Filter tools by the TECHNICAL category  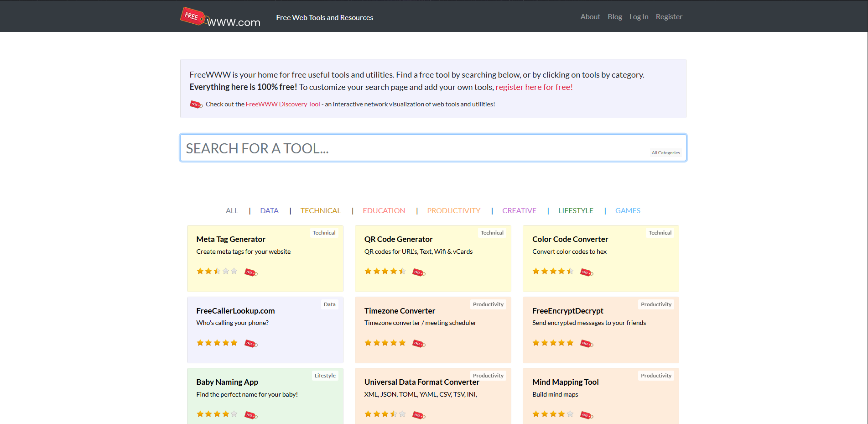tap(320, 211)
